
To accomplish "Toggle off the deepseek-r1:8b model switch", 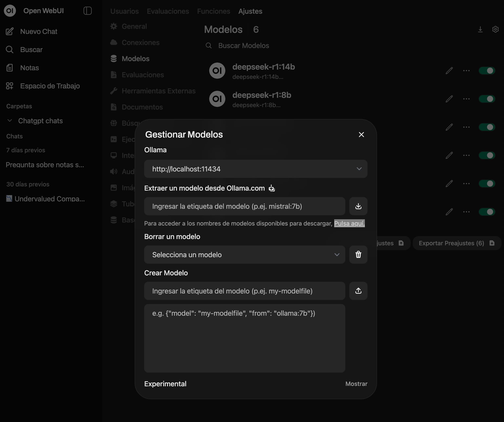I will pos(487,99).
